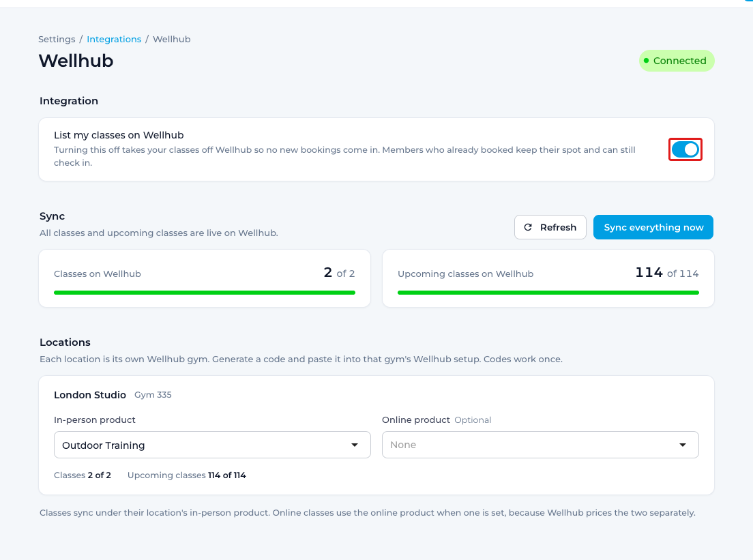The image size is (753, 560).
Task: Go to Integrations breadcrumb link
Action: [x=114, y=40]
